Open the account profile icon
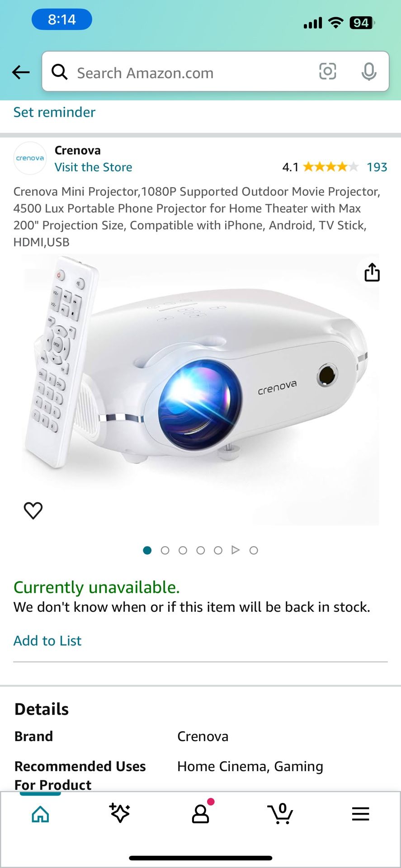Image resolution: width=401 pixels, height=868 pixels. point(201,813)
